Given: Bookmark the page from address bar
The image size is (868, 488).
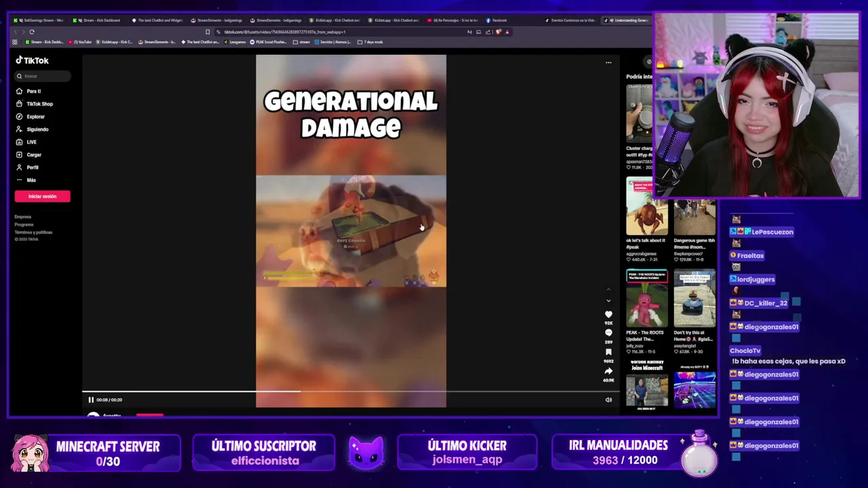Looking at the screenshot, I should click(x=208, y=32).
